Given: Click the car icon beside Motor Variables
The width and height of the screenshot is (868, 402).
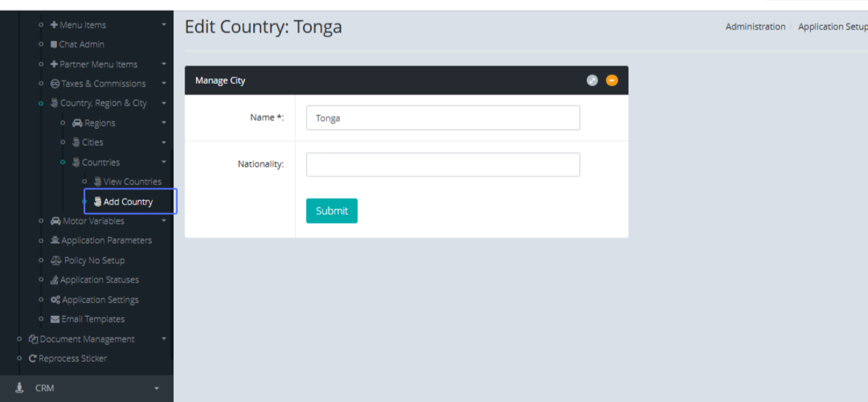Looking at the screenshot, I should click(56, 221).
